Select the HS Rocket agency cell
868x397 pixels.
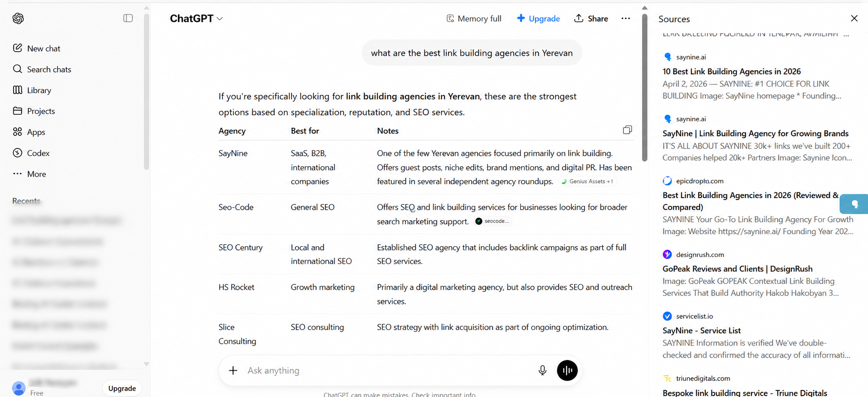236,287
